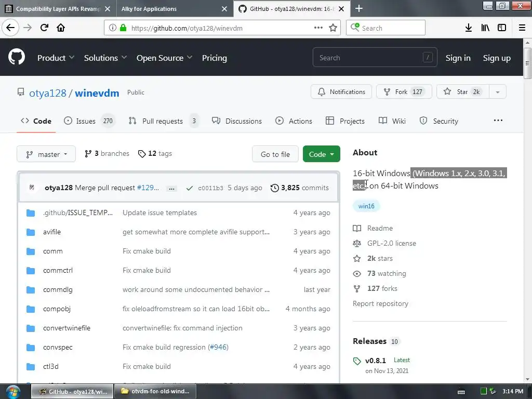Click the Sign up link
Screen dimensions: 532x399
(497, 58)
